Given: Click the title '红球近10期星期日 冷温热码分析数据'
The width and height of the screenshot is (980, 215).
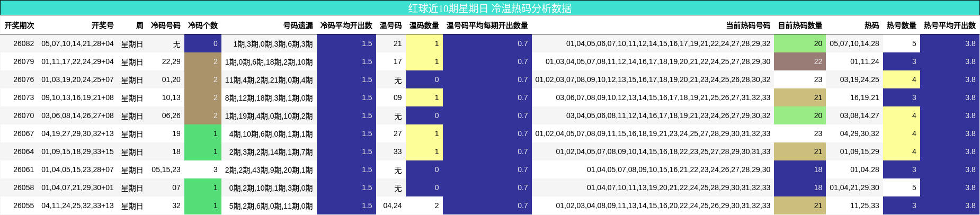Looking at the screenshot, I should tap(489, 8).
